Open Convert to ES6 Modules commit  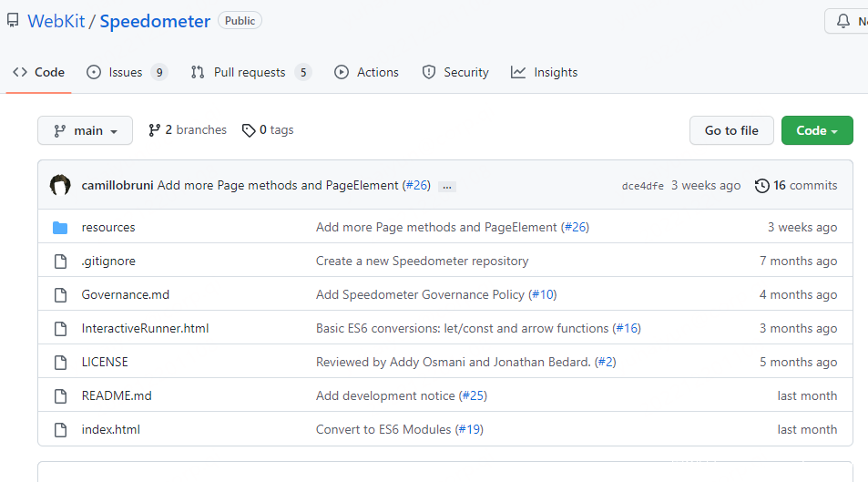[383, 429]
